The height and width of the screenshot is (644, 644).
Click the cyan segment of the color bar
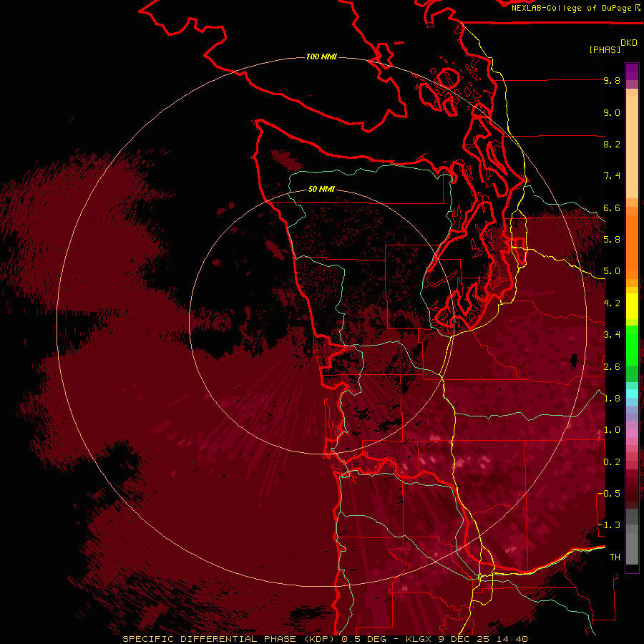pyautogui.click(x=632, y=394)
